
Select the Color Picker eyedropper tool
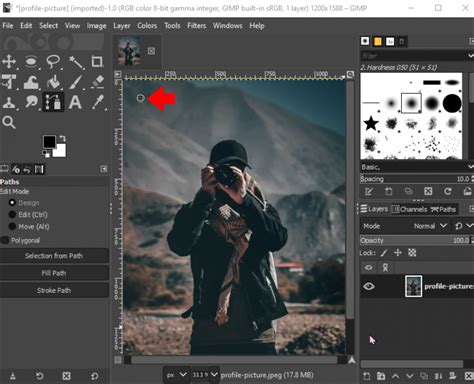pyautogui.click(x=98, y=102)
